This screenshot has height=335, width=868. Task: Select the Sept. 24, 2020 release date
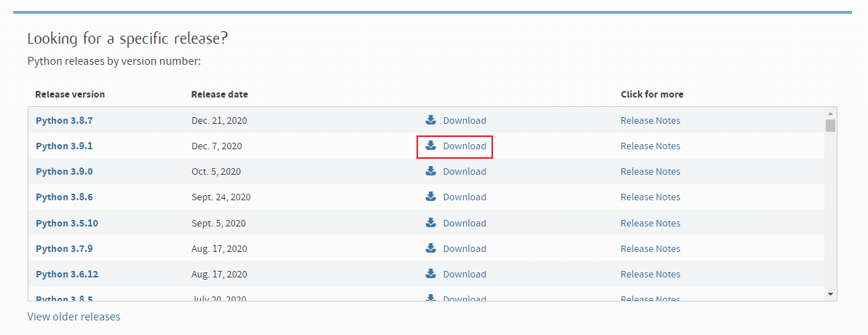point(221,197)
